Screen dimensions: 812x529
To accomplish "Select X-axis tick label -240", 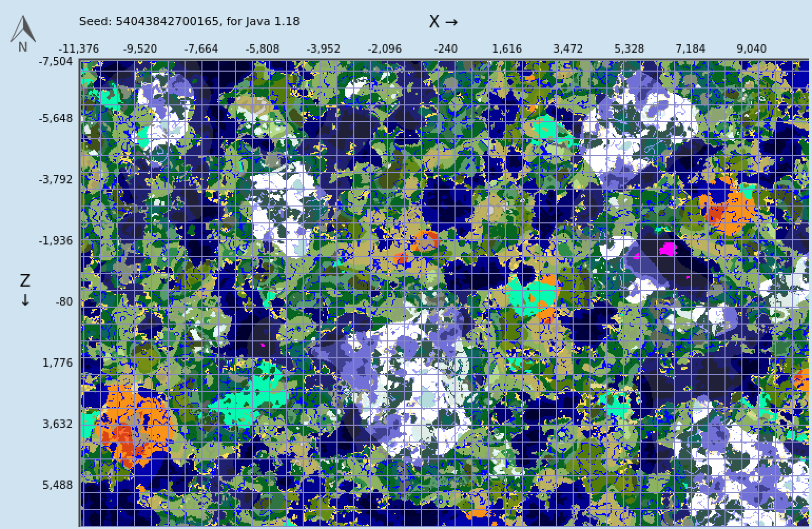I will pos(446,49).
